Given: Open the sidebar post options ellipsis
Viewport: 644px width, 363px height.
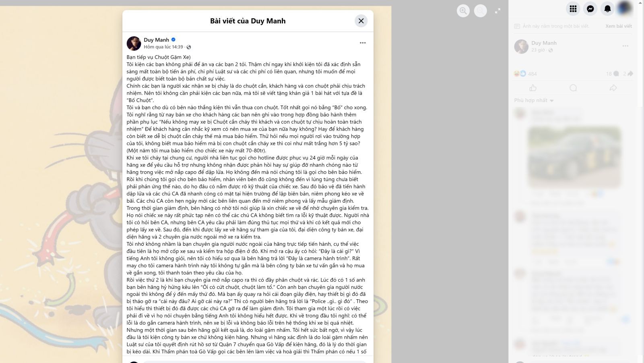Looking at the screenshot, I should point(625,46).
